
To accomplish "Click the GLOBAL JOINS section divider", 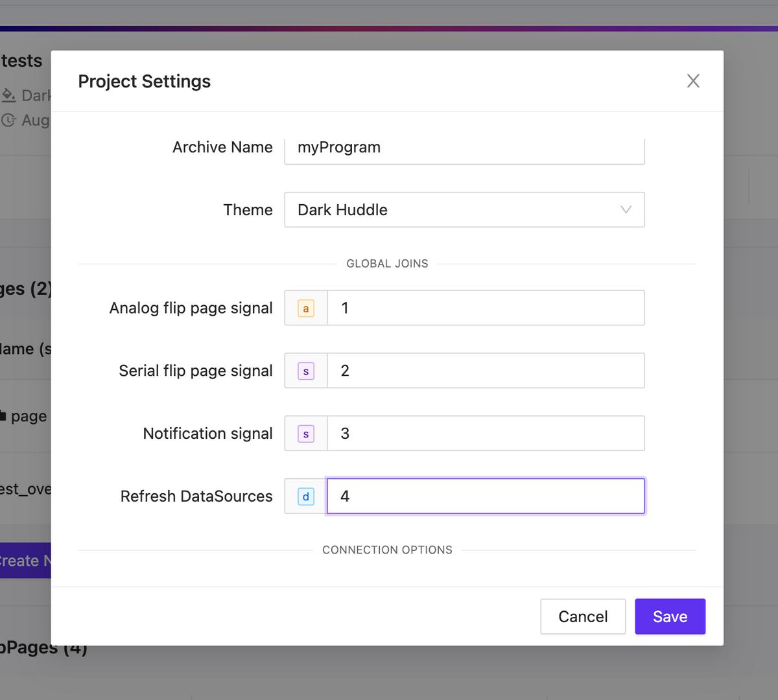I will [x=387, y=263].
